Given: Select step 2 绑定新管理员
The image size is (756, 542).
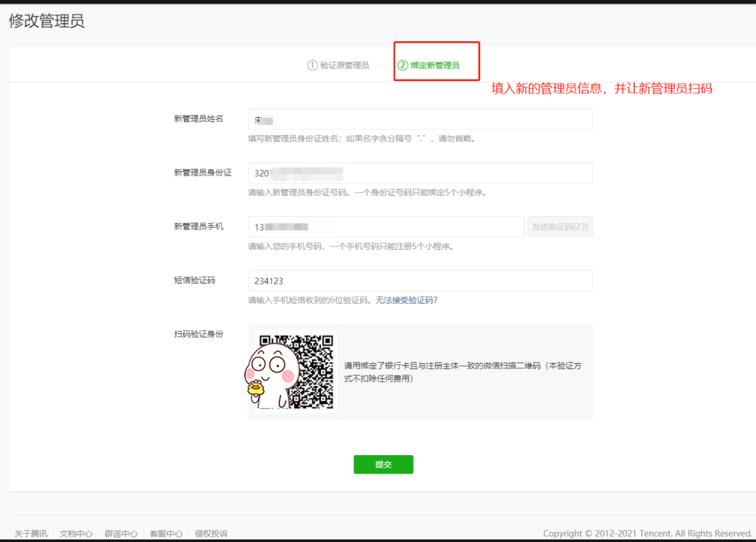Looking at the screenshot, I should click(x=429, y=65).
